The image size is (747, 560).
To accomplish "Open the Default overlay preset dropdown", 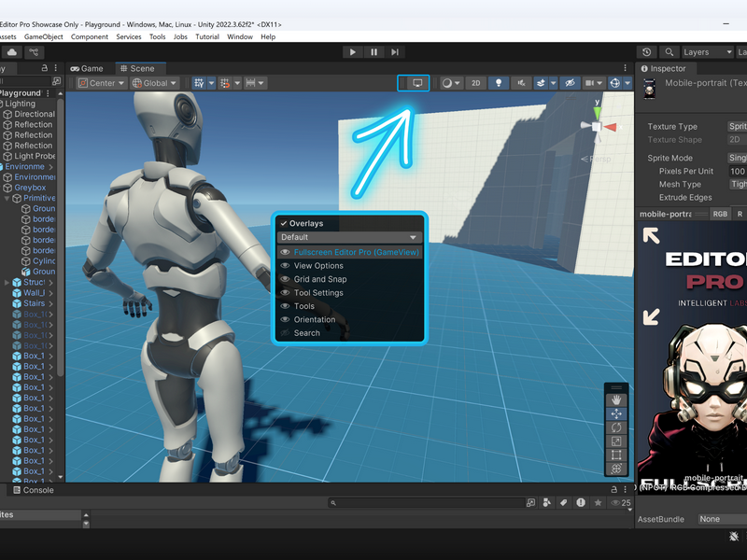I will point(349,237).
